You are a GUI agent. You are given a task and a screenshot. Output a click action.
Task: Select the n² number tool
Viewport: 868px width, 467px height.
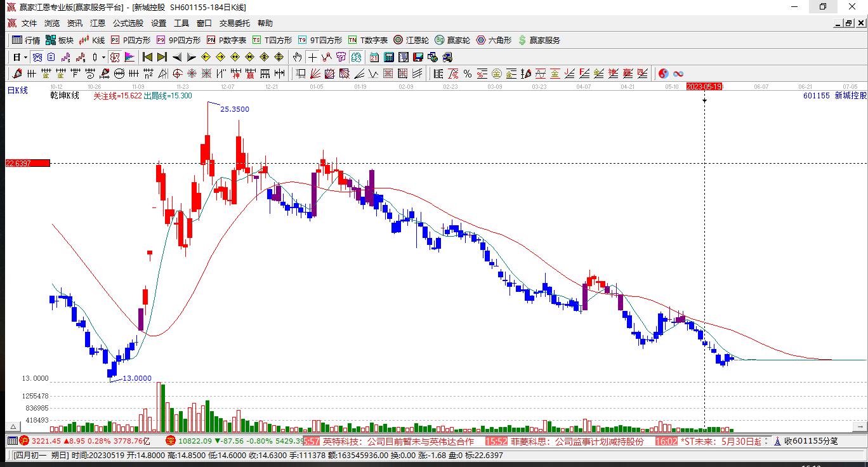pos(148,74)
